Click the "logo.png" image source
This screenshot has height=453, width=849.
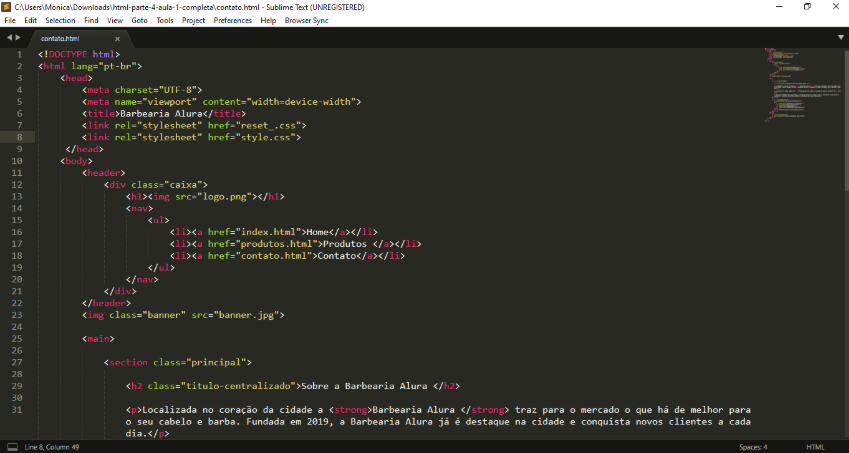[x=227, y=196]
